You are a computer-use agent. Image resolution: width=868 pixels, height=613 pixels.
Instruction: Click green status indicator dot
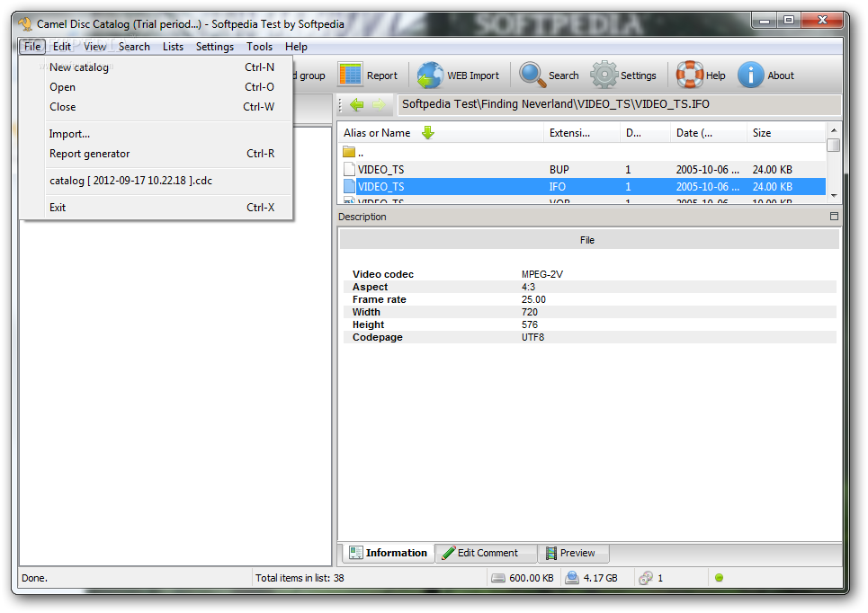719,578
